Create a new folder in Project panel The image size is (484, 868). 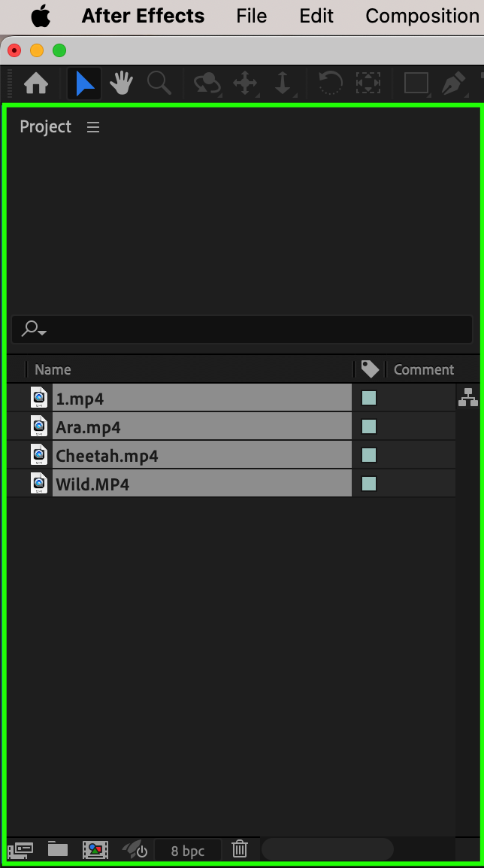point(58,850)
